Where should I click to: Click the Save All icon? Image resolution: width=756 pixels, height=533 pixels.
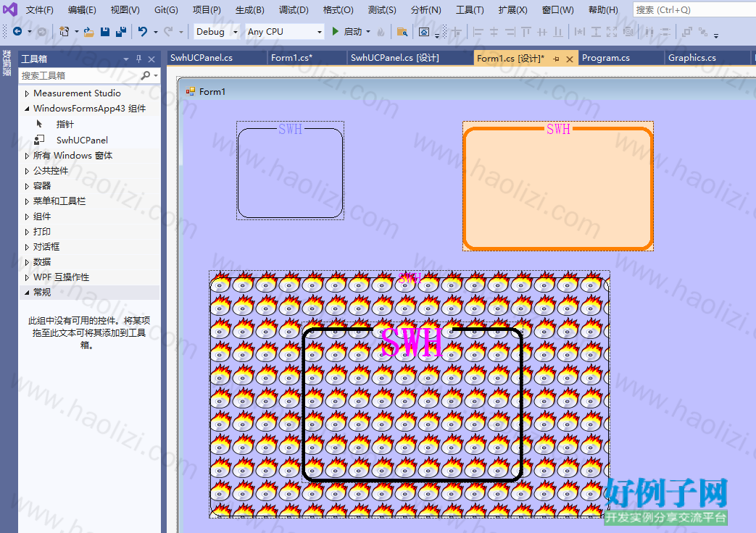point(121,32)
